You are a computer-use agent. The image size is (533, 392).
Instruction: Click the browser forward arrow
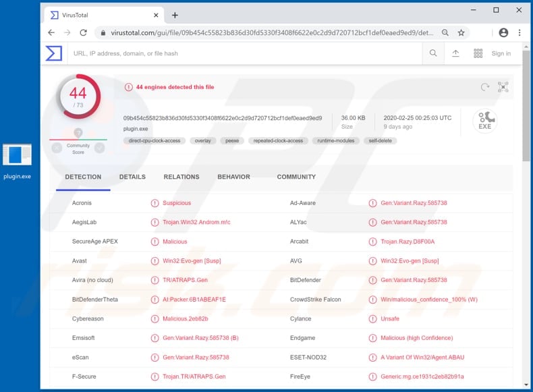tap(67, 32)
